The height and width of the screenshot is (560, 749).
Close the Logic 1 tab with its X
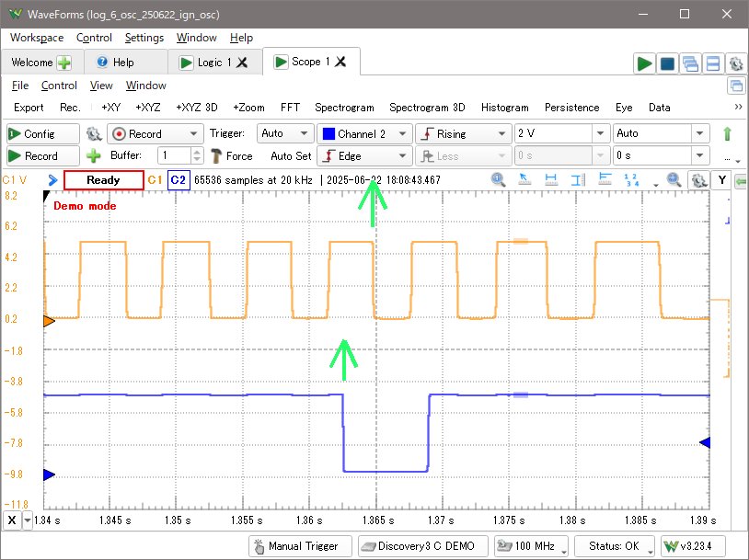click(242, 62)
